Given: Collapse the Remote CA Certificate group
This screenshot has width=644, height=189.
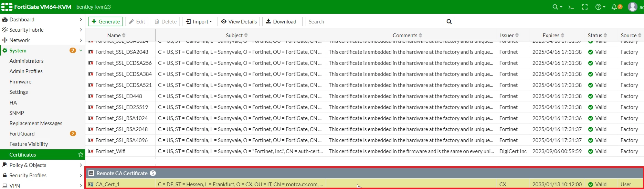Looking at the screenshot, I should pyautogui.click(x=91, y=173).
